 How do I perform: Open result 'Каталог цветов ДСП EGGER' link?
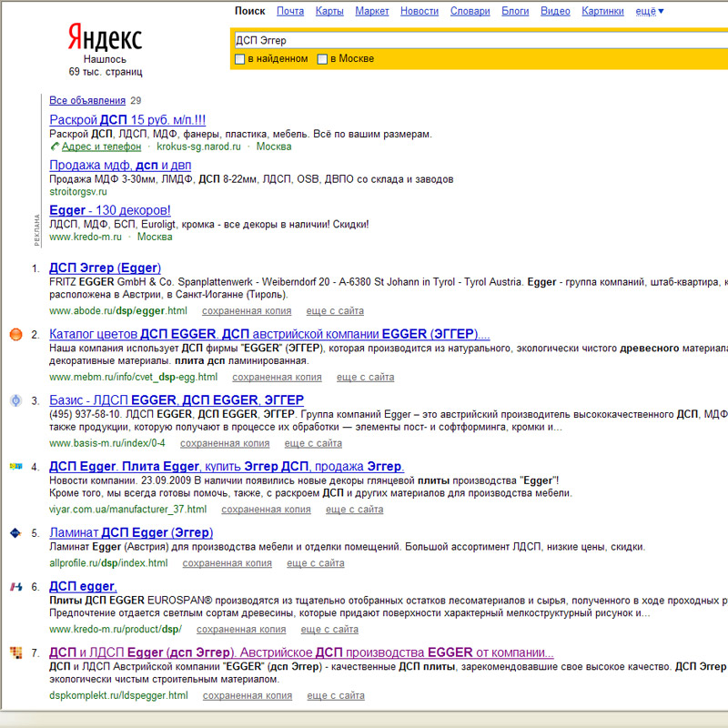point(269,334)
